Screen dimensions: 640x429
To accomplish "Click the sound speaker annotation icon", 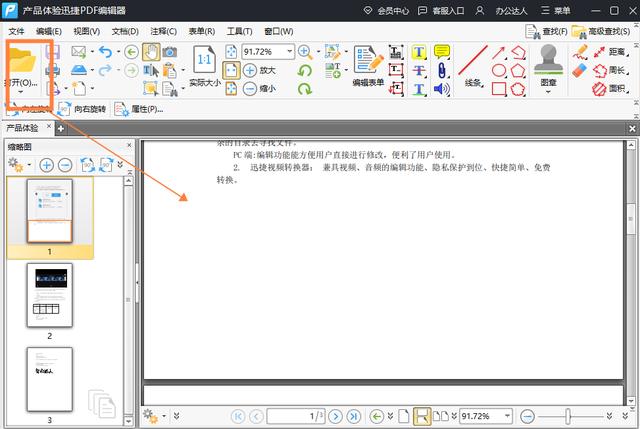I will click(442, 89).
